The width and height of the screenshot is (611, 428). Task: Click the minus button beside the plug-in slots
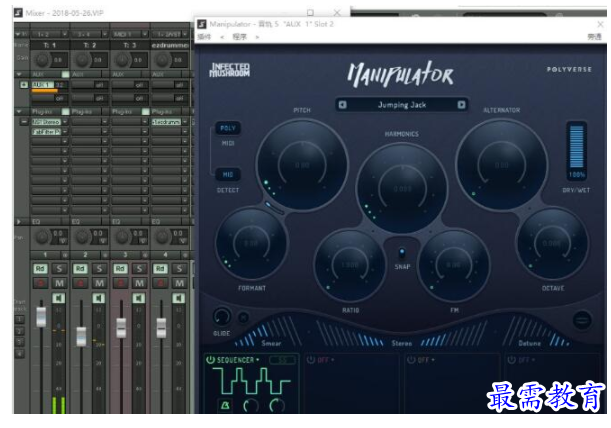[24, 122]
